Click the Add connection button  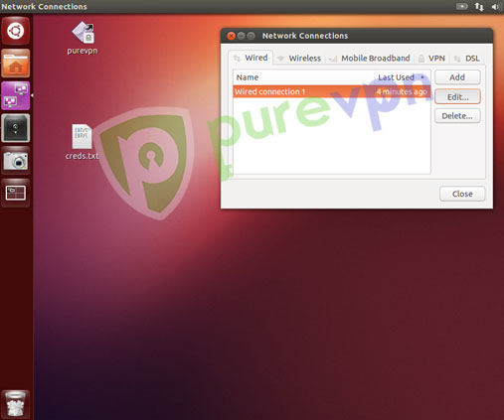tap(457, 77)
